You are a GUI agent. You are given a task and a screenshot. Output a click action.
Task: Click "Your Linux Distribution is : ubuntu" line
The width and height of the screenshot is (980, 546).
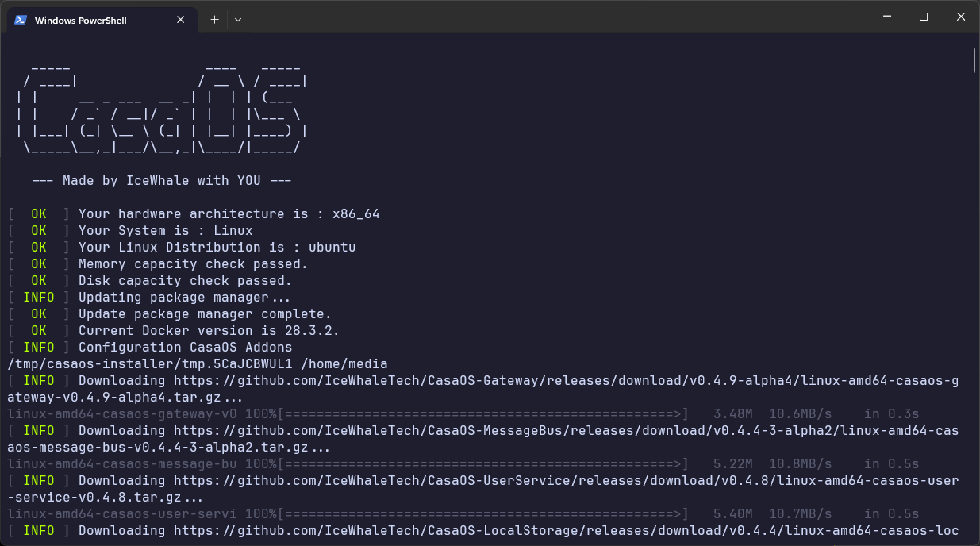[x=217, y=248]
